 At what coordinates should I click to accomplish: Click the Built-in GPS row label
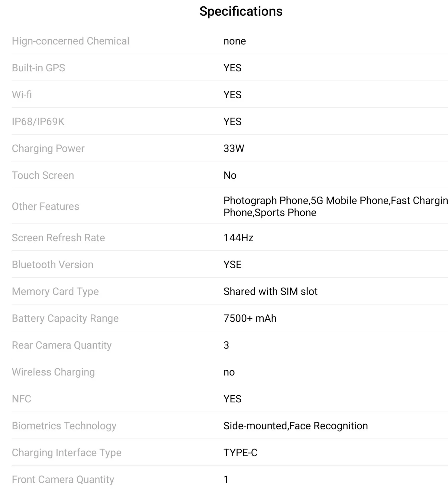pos(38,68)
